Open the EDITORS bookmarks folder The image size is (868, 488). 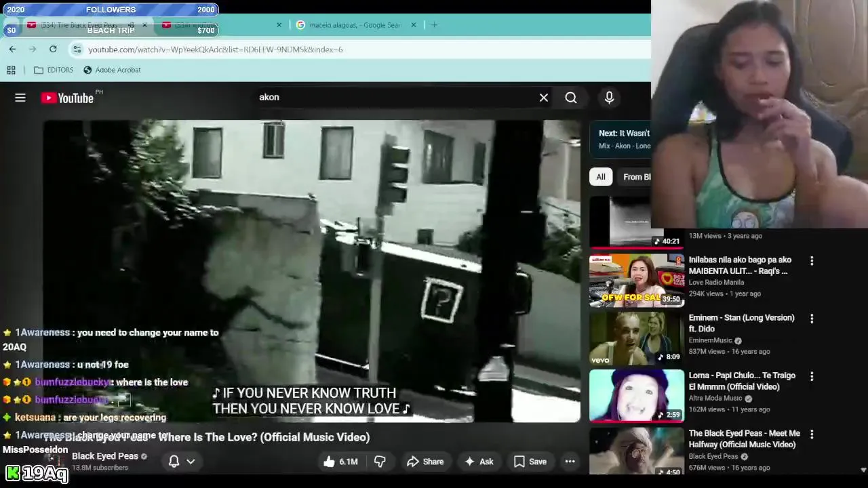pyautogui.click(x=54, y=70)
